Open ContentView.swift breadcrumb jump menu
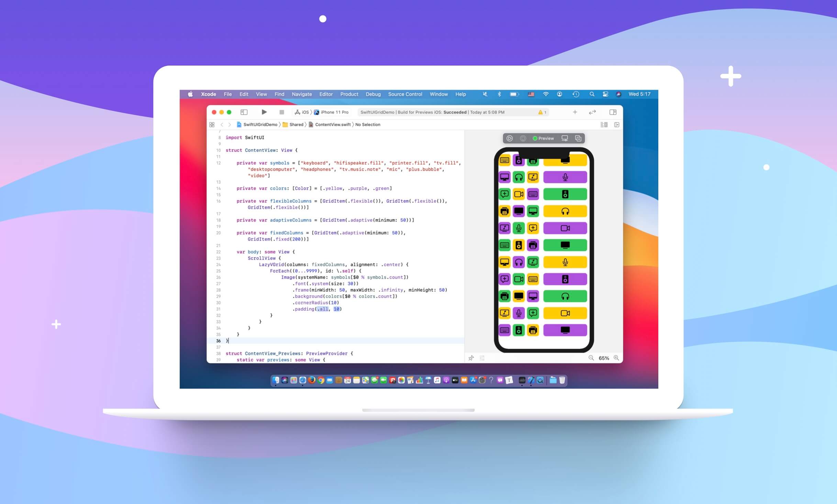 [x=332, y=125]
